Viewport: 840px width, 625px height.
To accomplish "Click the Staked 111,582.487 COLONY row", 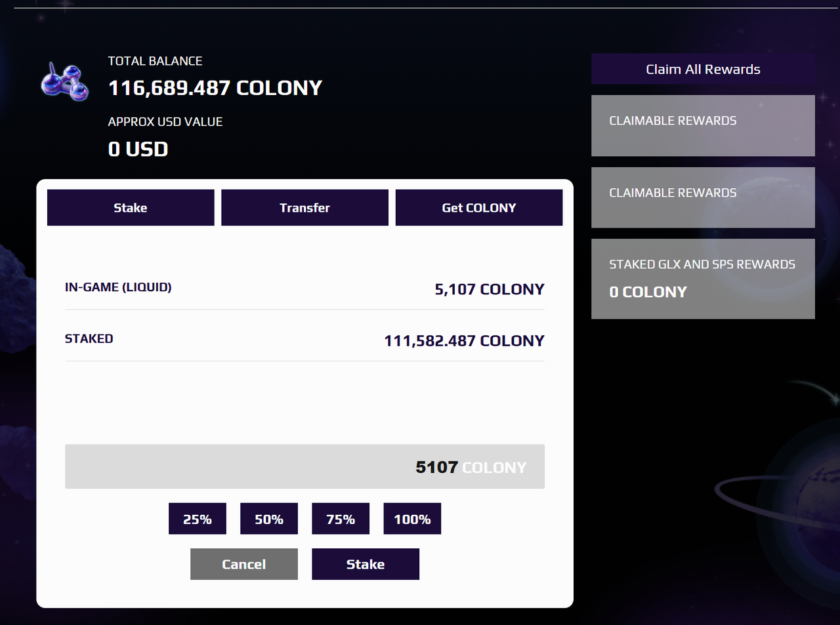I will point(304,340).
